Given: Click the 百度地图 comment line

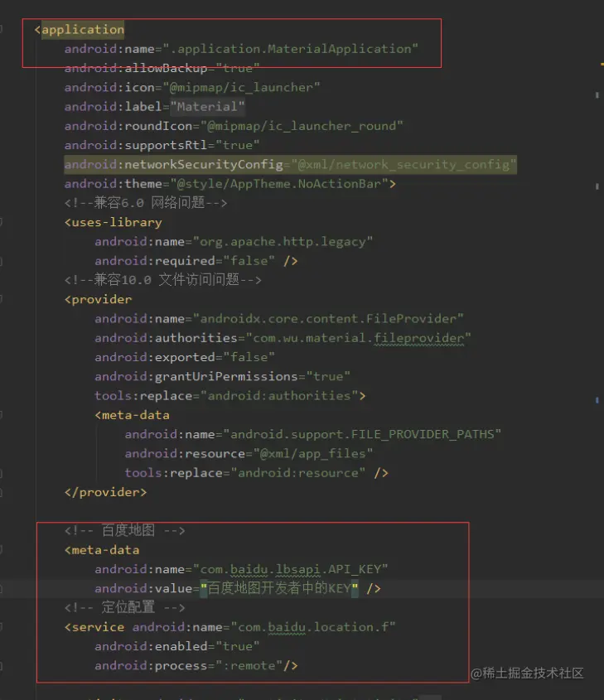Looking at the screenshot, I should [124, 530].
